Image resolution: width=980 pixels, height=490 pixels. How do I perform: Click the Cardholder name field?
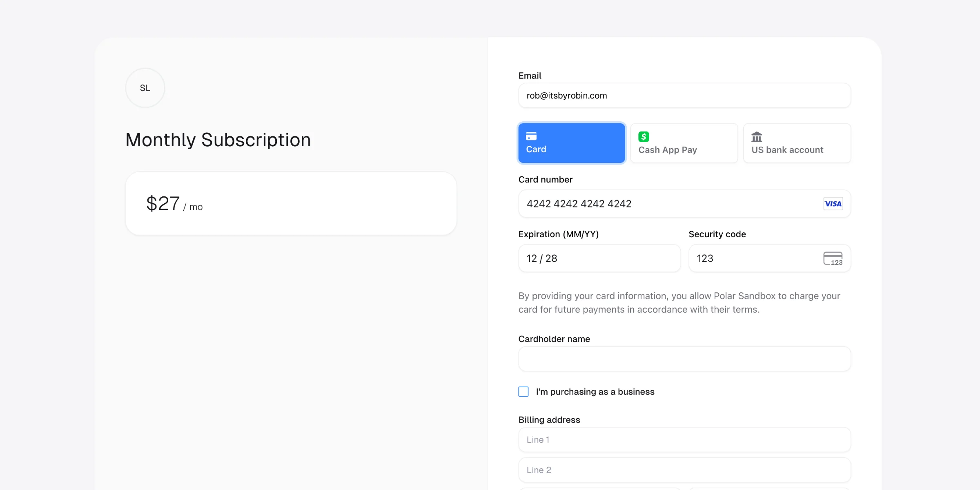(x=684, y=359)
